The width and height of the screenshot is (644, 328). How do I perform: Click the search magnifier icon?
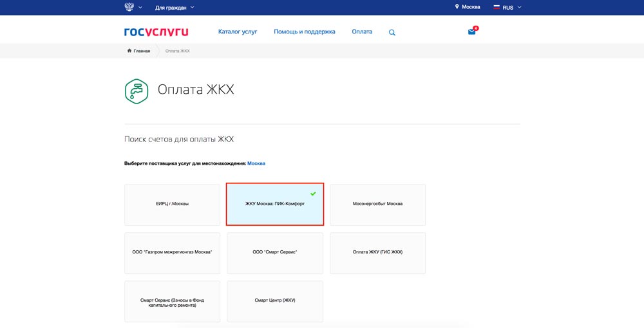[x=392, y=32]
